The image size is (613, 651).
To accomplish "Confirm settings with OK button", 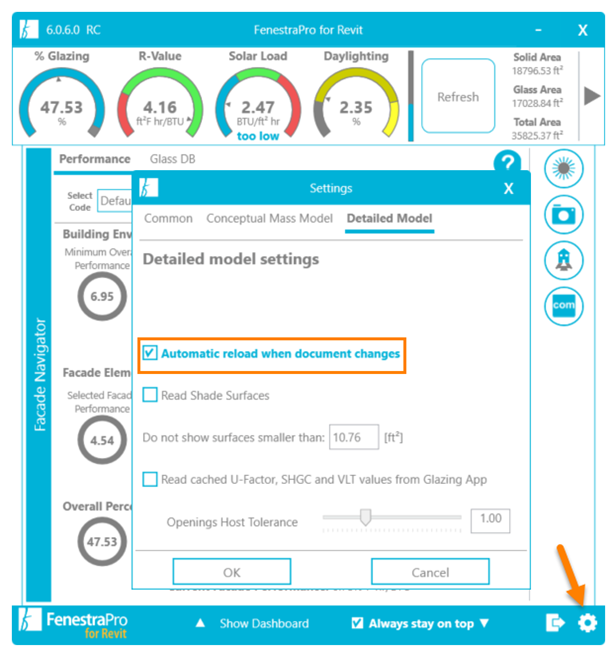I will tap(232, 572).
